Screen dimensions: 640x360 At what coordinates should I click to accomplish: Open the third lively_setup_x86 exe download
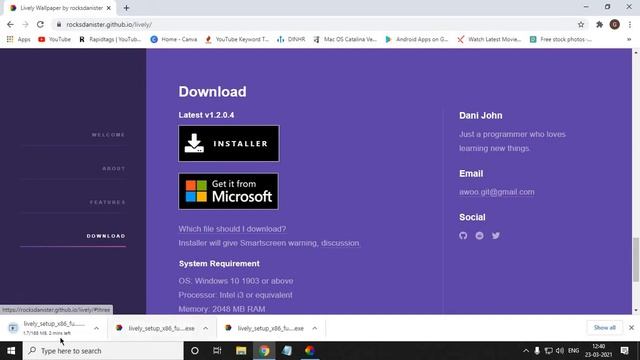click(x=265, y=328)
